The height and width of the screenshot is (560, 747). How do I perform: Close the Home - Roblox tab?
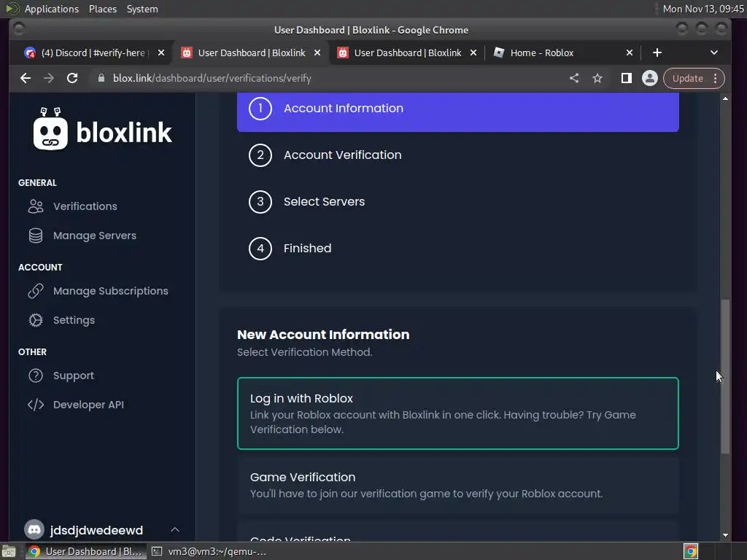pyautogui.click(x=630, y=52)
